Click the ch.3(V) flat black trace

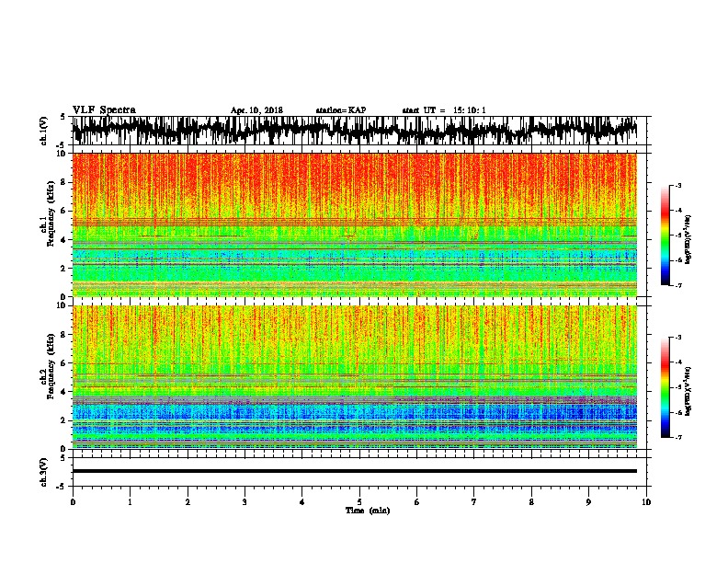355,471
